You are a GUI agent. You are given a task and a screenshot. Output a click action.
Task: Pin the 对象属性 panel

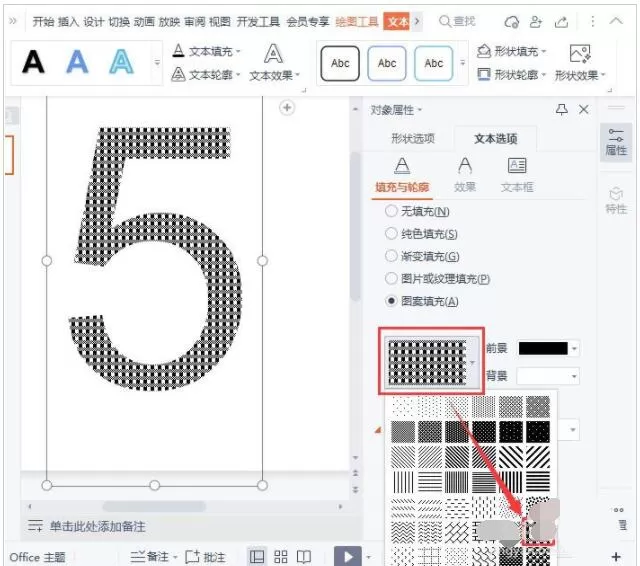point(562,109)
